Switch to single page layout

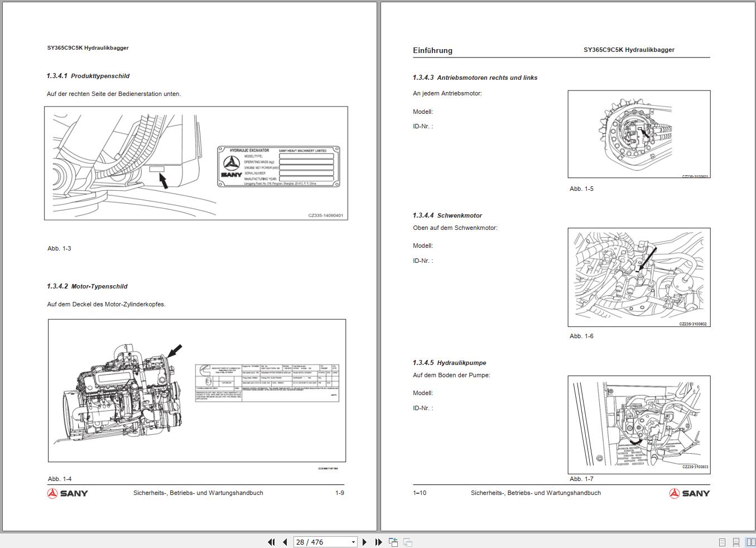click(x=722, y=542)
